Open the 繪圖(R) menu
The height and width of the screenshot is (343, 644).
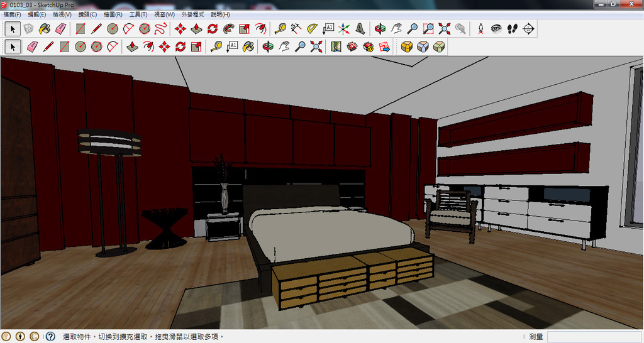[113, 14]
